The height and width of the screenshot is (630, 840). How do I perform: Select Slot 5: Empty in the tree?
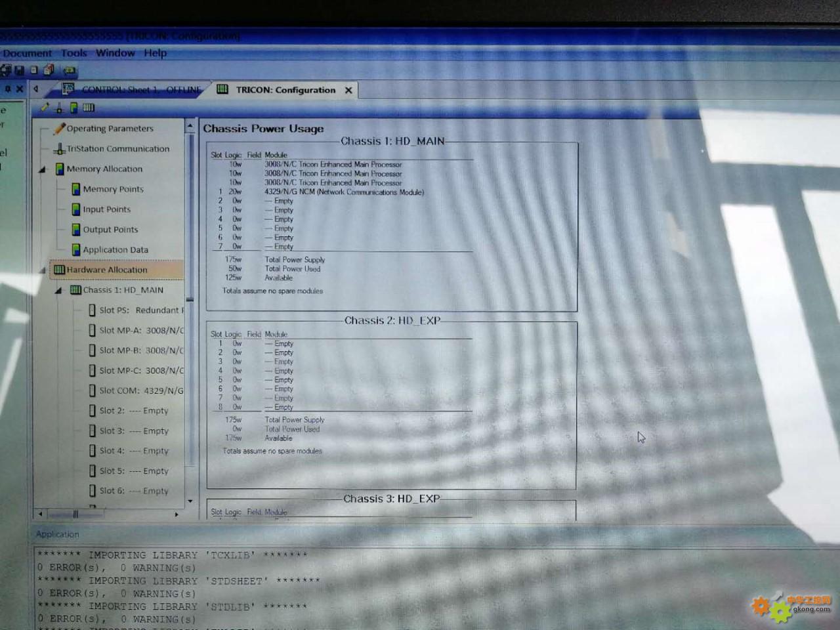click(x=129, y=471)
